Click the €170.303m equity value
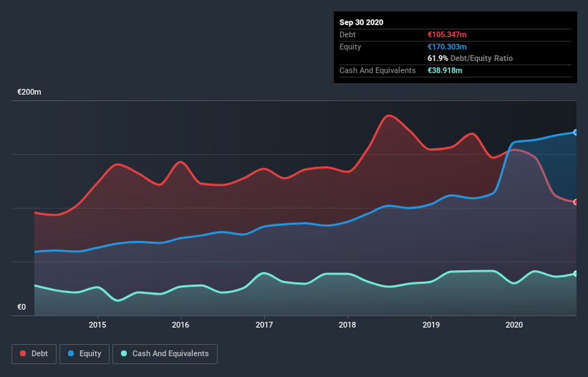The image size is (588, 377). (x=447, y=47)
